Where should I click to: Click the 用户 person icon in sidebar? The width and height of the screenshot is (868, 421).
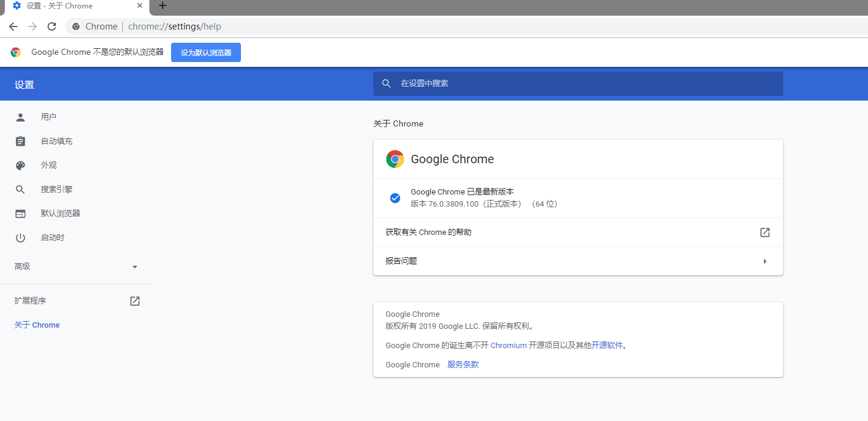20,117
